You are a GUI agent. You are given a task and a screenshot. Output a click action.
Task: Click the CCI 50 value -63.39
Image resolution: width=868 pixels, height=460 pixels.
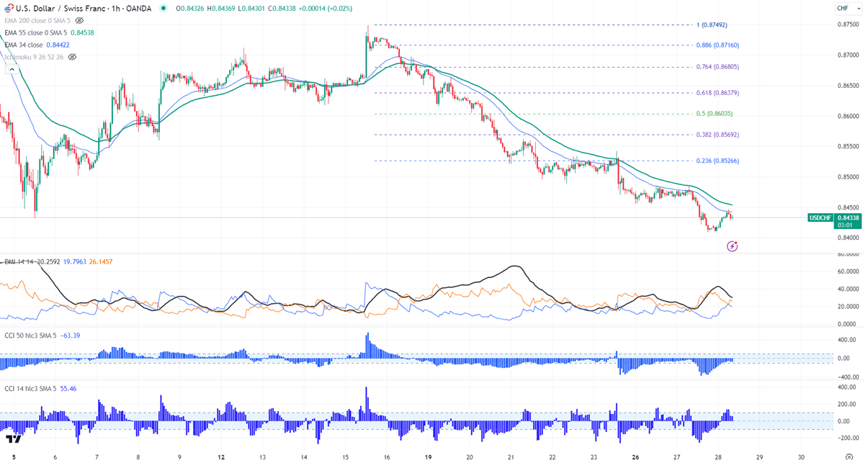click(x=71, y=335)
